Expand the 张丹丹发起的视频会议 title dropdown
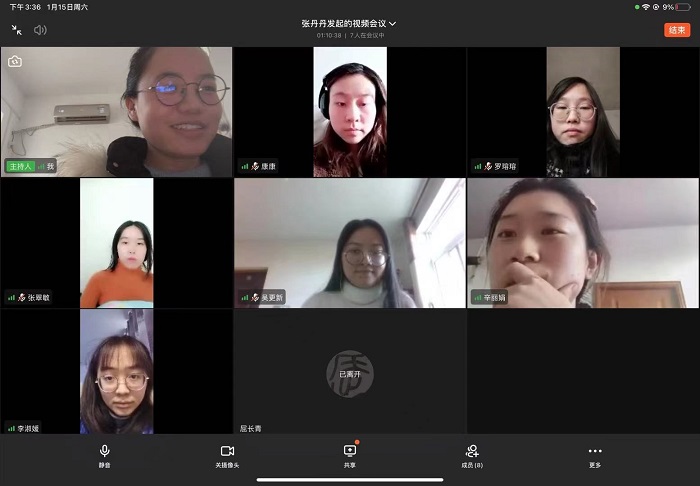This screenshot has width=700, height=486. 349,23
